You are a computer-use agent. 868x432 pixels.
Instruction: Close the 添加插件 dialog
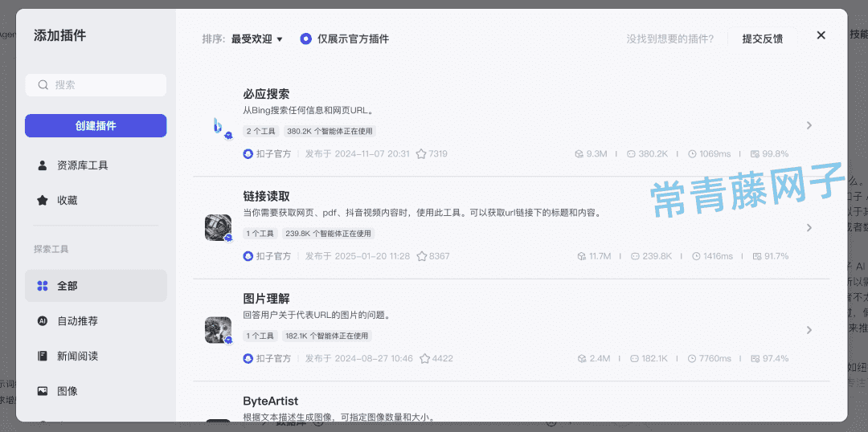(x=821, y=35)
